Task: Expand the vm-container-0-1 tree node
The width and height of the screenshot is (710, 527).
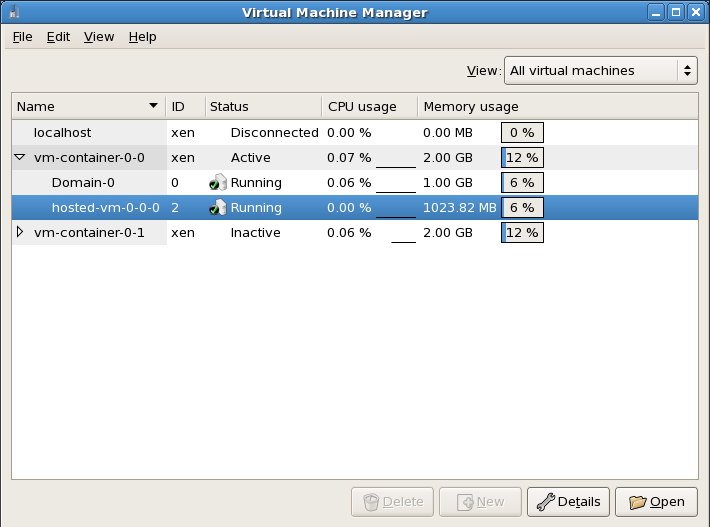Action: [20, 233]
